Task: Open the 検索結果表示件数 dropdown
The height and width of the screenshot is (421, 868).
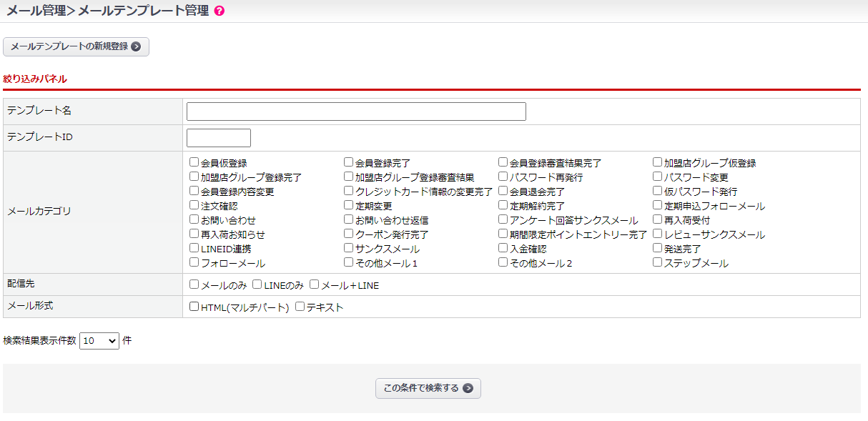Action: tap(99, 341)
